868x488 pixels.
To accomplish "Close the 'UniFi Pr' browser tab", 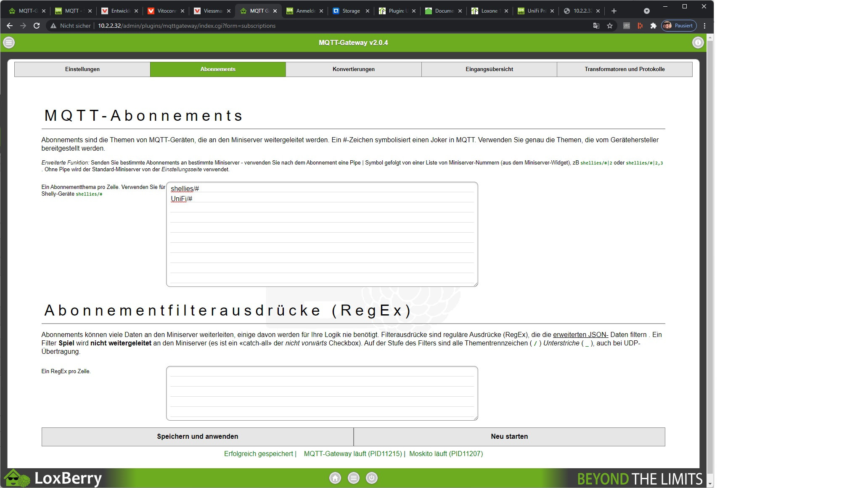I will [552, 11].
